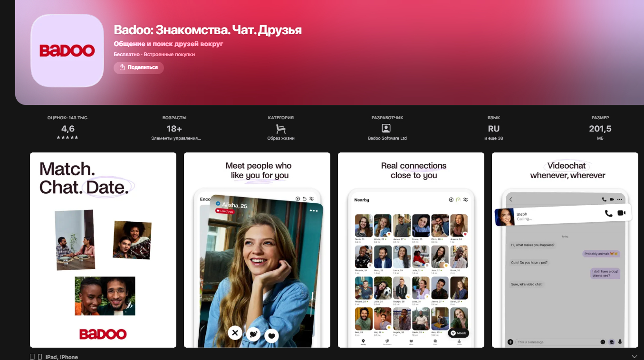Click the "Категория" label
Viewport: 644px width, 360px height.
281,118
